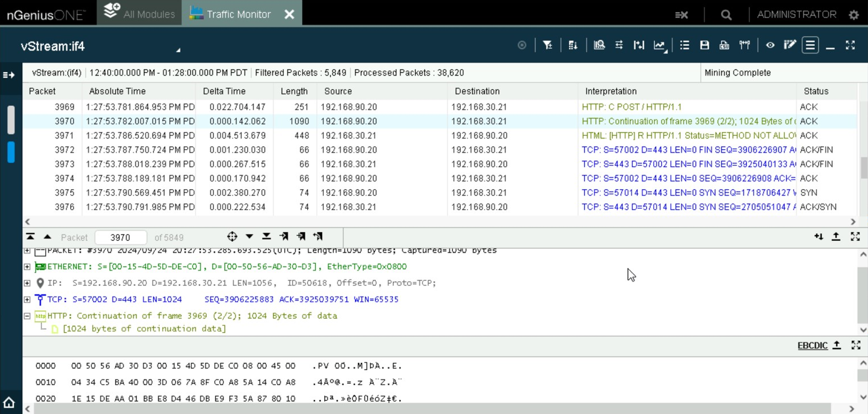The height and width of the screenshot is (414, 868).
Task: Toggle the hamburger panel view button
Action: point(810,46)
